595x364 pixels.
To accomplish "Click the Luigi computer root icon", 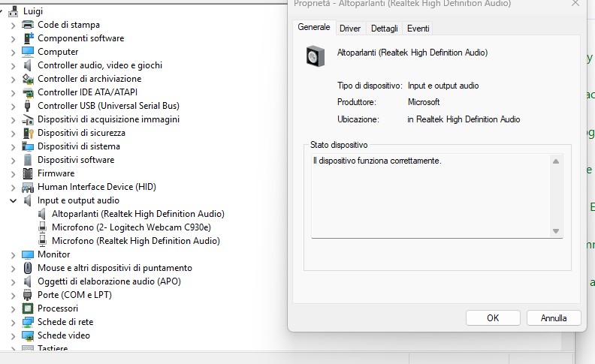I will [14, 11].
